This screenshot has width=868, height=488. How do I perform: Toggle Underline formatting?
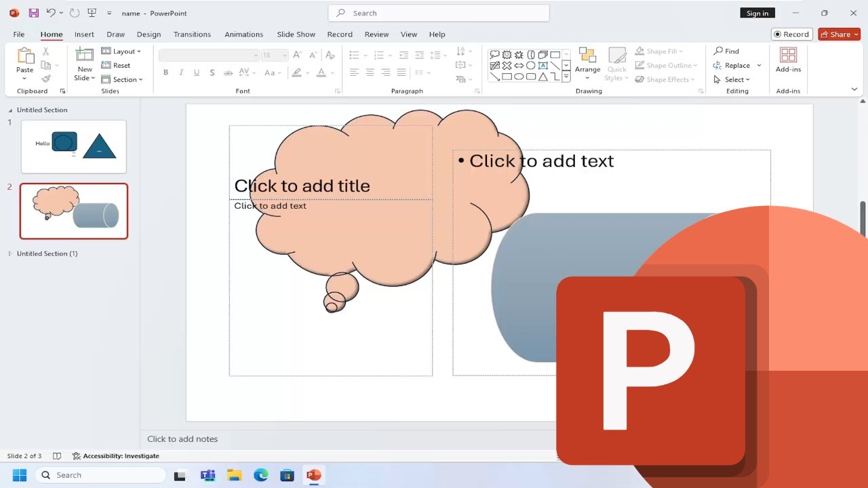pos(197,73)
